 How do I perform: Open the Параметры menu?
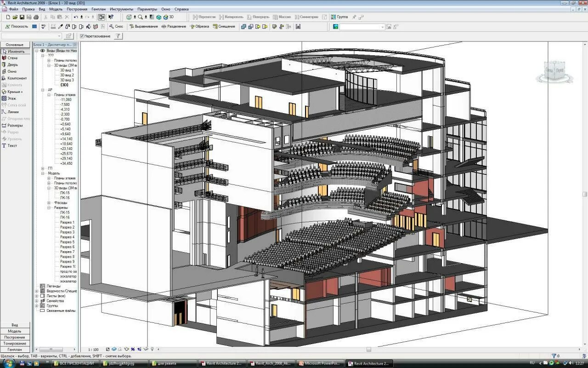[x=147, y=9]
